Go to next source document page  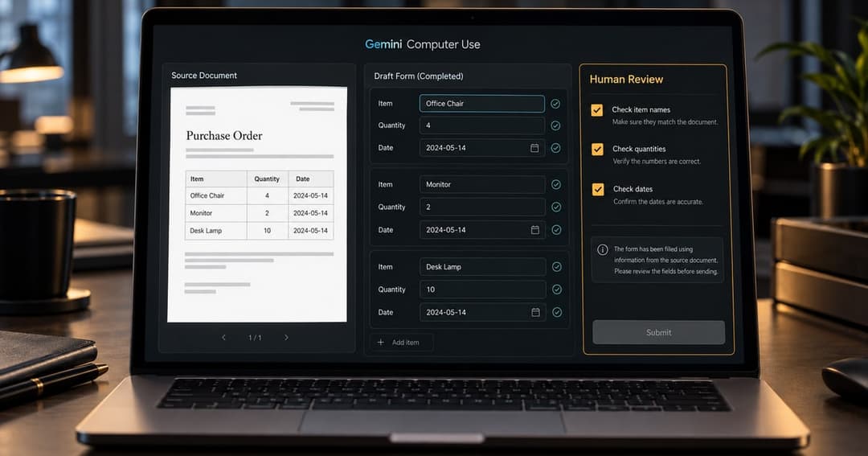click(x=286, y=338)
